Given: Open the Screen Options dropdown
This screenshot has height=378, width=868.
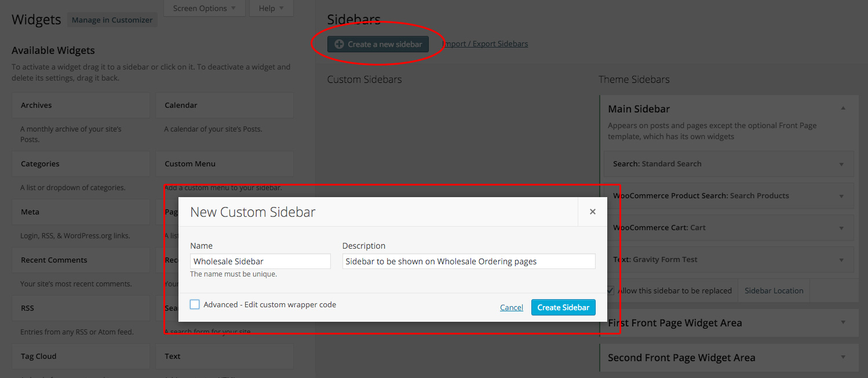Looking at the screenshot, I should coord(204,8).
